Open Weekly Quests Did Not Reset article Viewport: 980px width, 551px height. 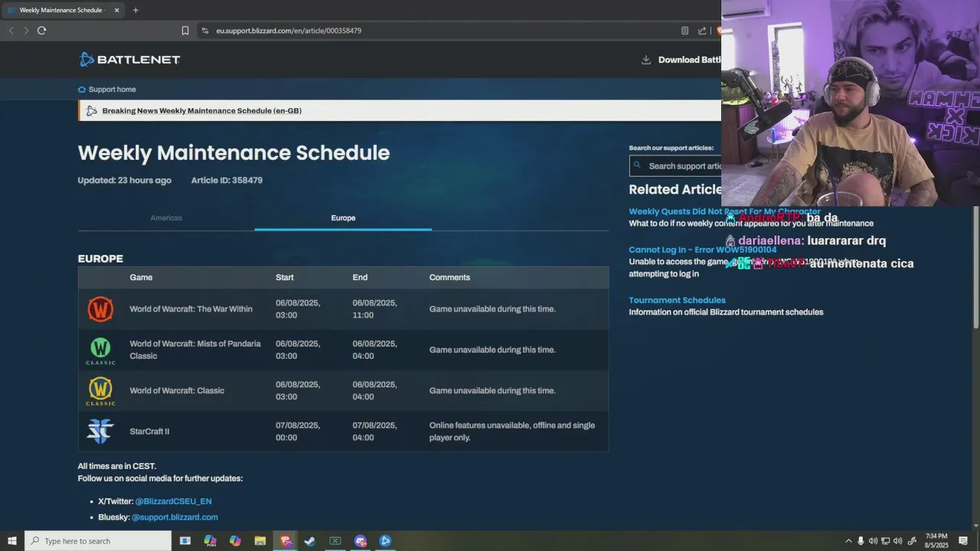(x=724, y=211)
